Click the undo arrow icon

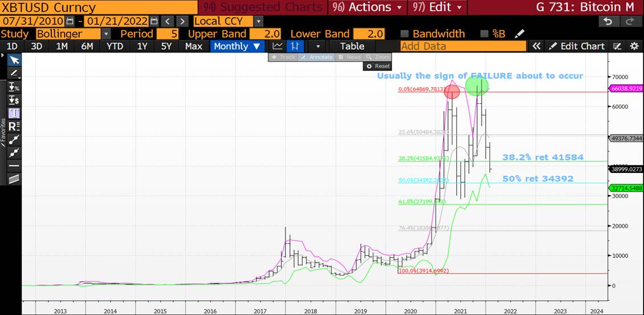(608, 21)
